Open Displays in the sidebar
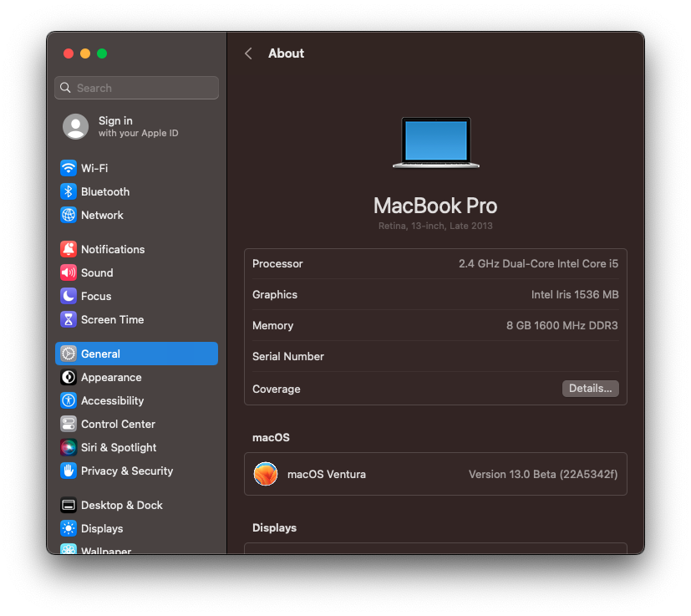The image size is (691, 616). pyautogui.click(x=102, y=529)
